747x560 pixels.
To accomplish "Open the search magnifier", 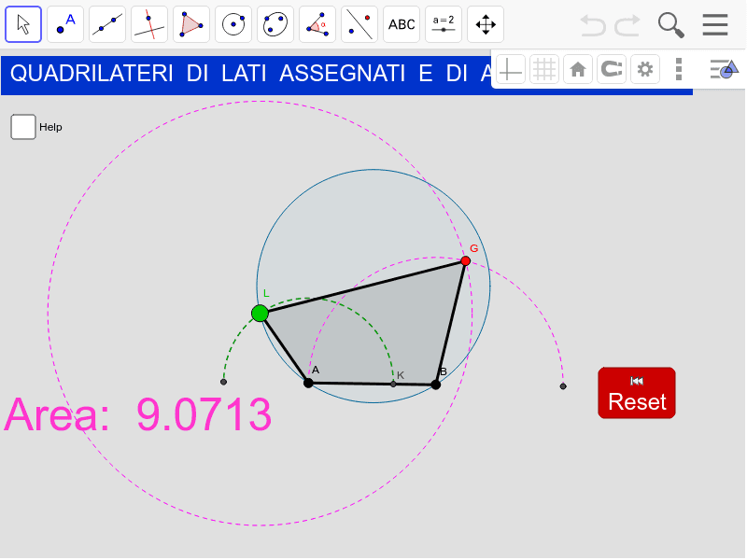I will (670, 25).
